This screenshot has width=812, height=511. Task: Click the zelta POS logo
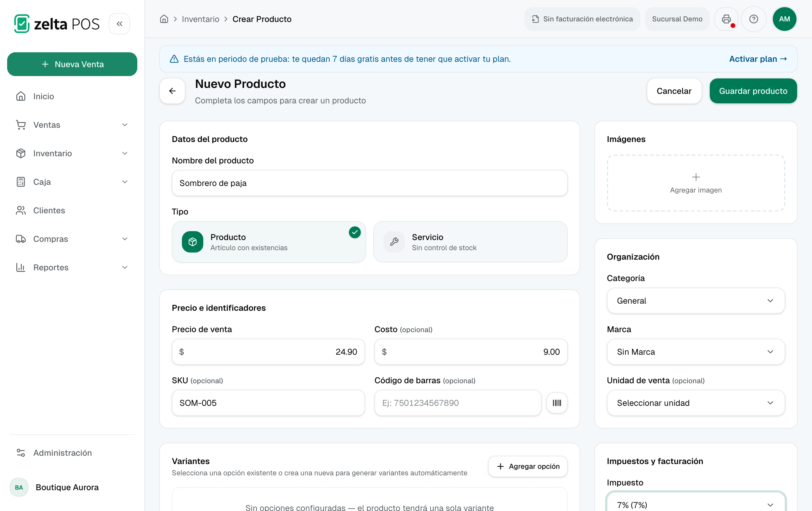[x=57, y=24]
